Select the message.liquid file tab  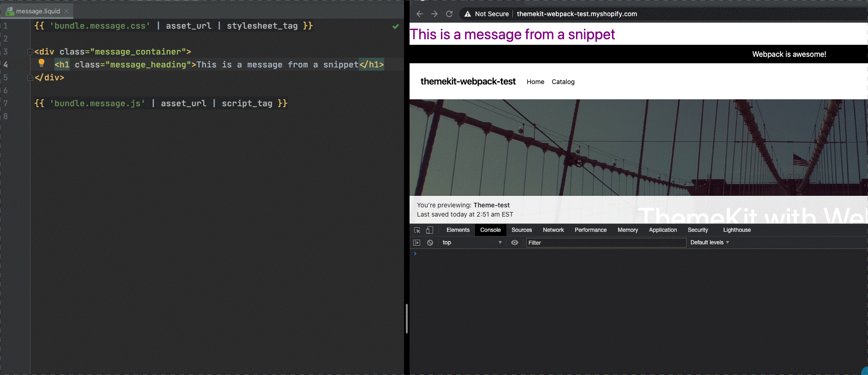[38, 11]
